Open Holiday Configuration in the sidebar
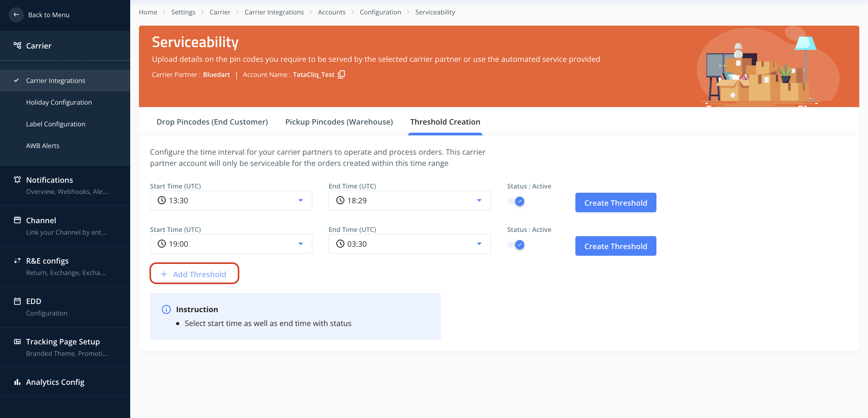The width and height of the screenshot is (868, 418). pos(59,102)
